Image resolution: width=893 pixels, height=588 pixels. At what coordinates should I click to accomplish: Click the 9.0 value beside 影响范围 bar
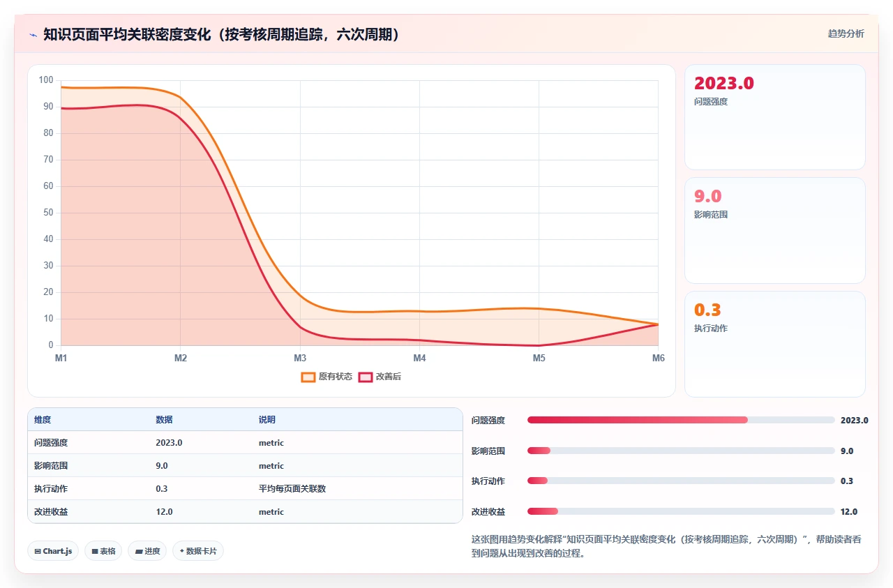(x=847, y=451)
